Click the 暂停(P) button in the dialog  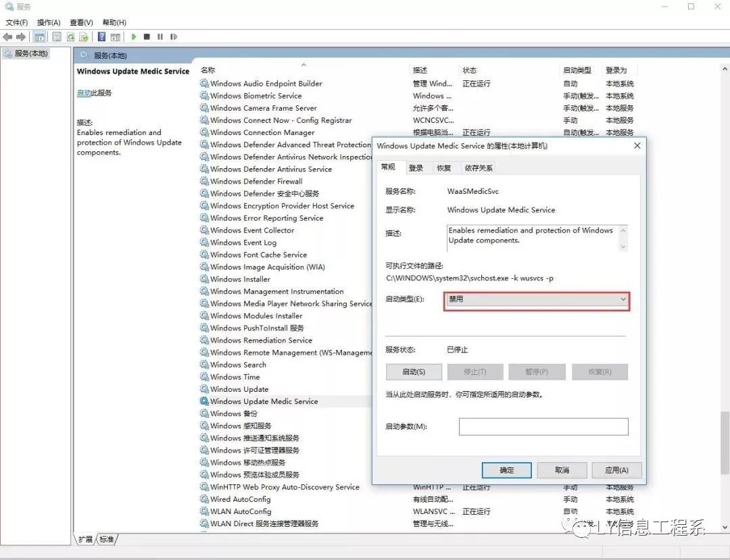click(x=537, y=372)
